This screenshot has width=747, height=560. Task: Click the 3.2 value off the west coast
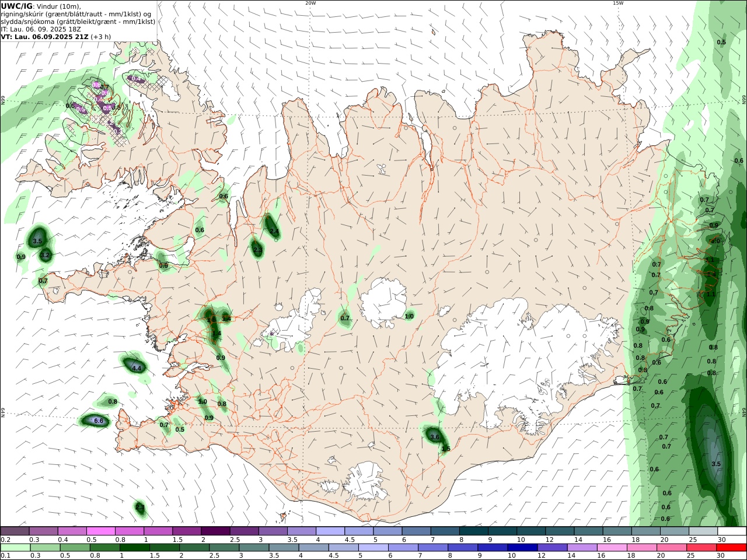[x=45, y=256]
